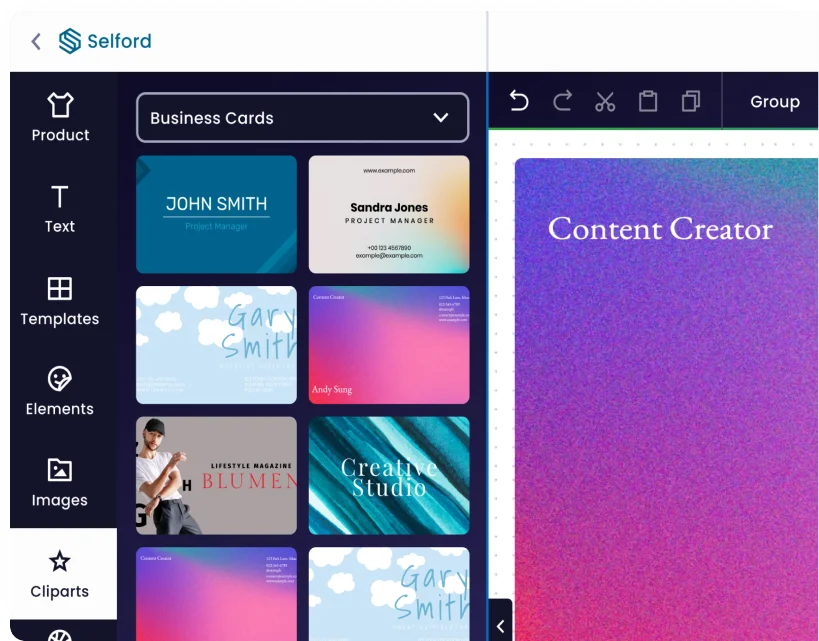Click the Group button
The image size is (819, 641).
pos(775,101)
